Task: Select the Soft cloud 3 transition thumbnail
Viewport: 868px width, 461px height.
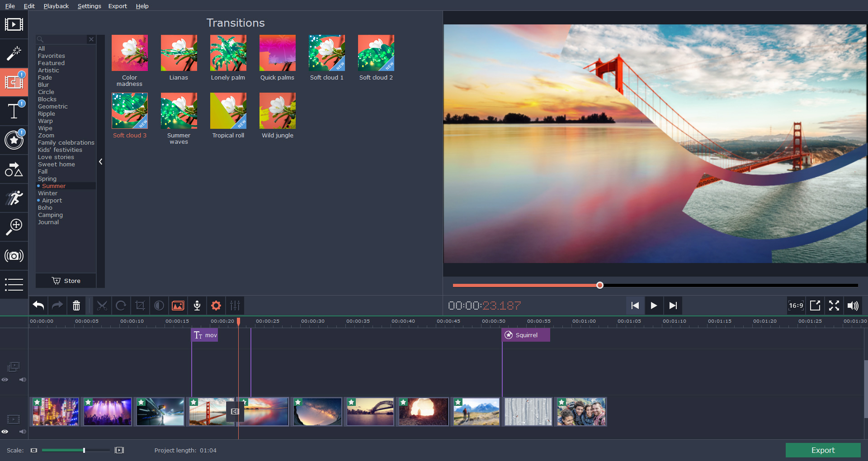Action: pyautogui.click(x=130, y=111)
